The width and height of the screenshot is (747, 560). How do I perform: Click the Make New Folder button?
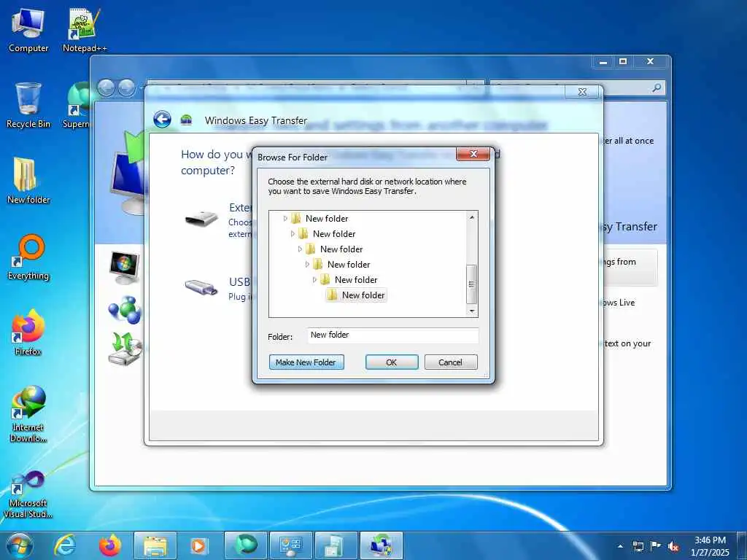click(306, 362)
